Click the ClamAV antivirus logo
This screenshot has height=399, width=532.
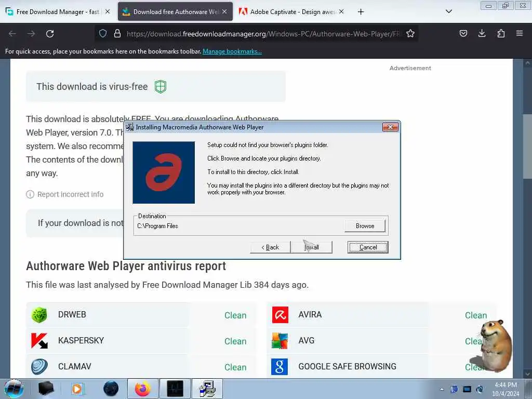pos(39,366)
